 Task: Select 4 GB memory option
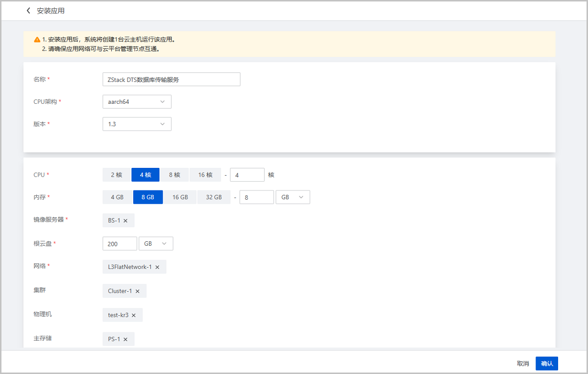(117, 197)
